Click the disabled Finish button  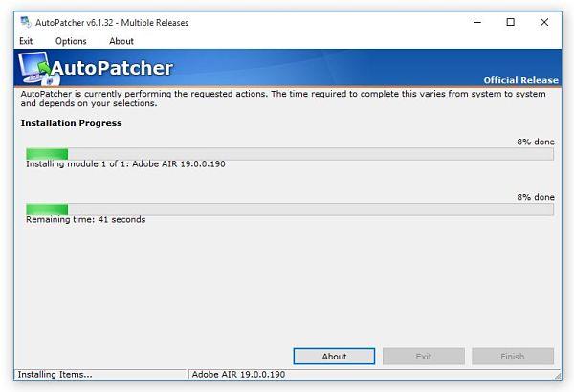pos(513,356)
